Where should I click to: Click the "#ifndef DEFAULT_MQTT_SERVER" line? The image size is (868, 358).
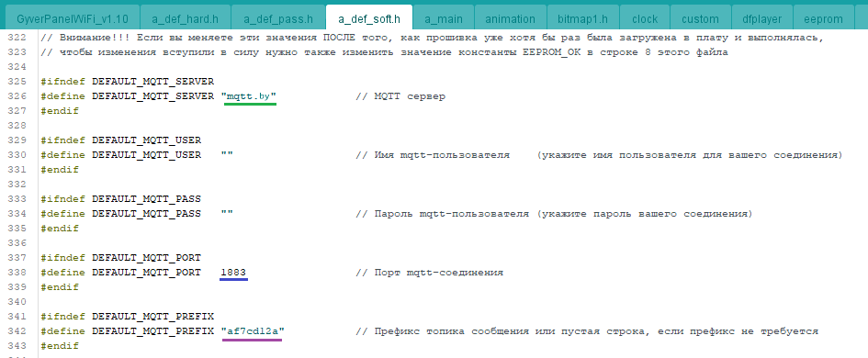[x=127, y=82]
